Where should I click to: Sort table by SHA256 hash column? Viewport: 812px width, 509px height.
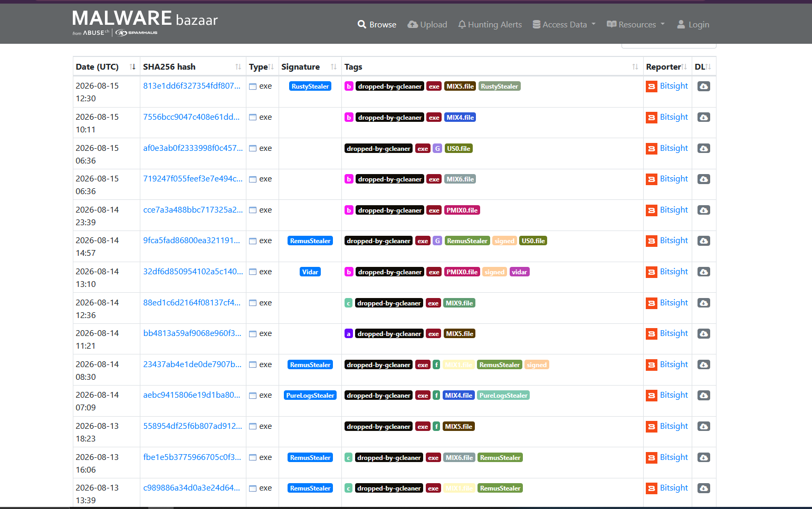(192, 66)
